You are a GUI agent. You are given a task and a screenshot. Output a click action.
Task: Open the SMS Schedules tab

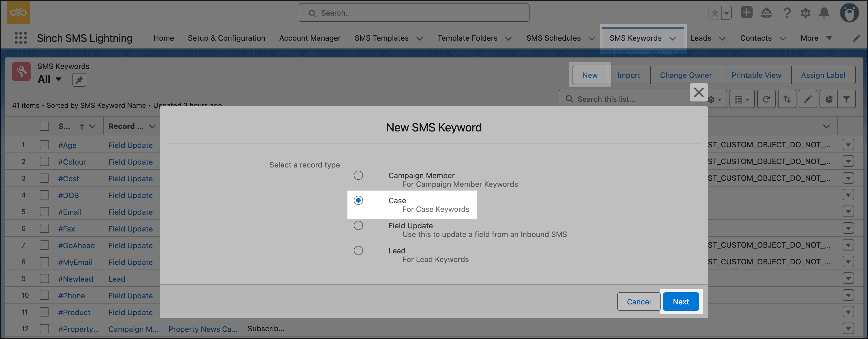[553, 38]
